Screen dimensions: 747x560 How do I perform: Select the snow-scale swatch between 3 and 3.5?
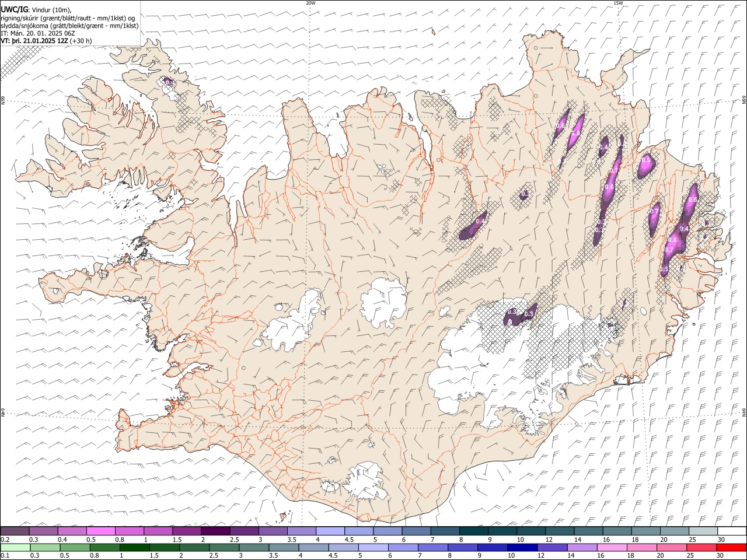273,531
